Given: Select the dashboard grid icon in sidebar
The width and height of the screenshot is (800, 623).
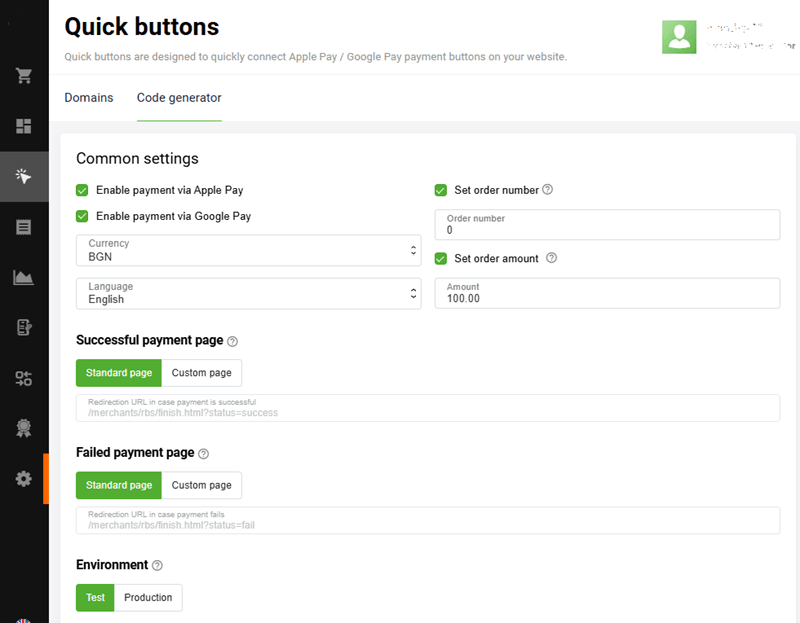Looking at the screenshot, I should coord(24,126).
